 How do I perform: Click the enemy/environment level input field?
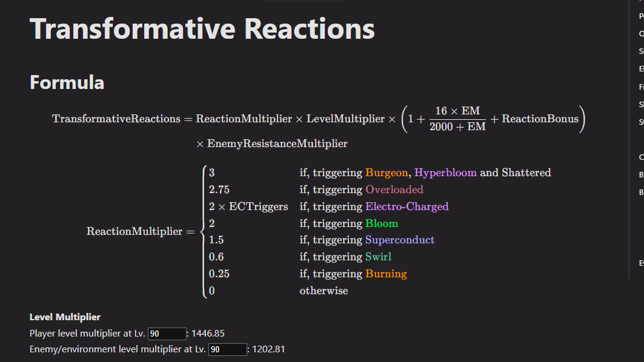coord(228,349)
